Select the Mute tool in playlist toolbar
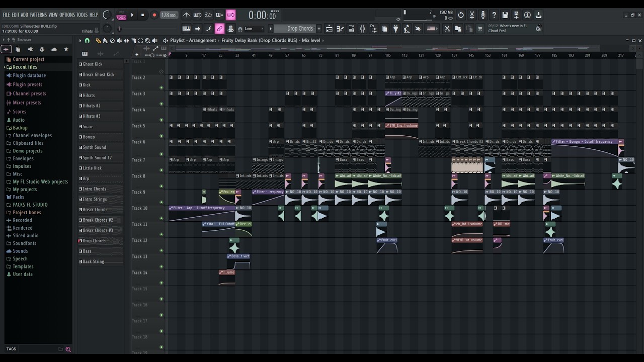This screenshot has width=644, height=362. [x=119, y=40]
